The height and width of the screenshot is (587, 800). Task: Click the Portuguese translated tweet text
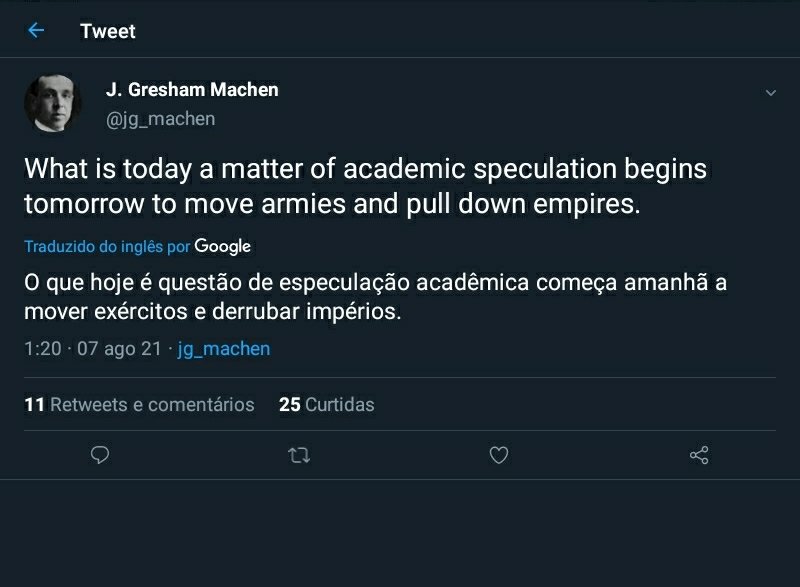click(x=375, y=296)
